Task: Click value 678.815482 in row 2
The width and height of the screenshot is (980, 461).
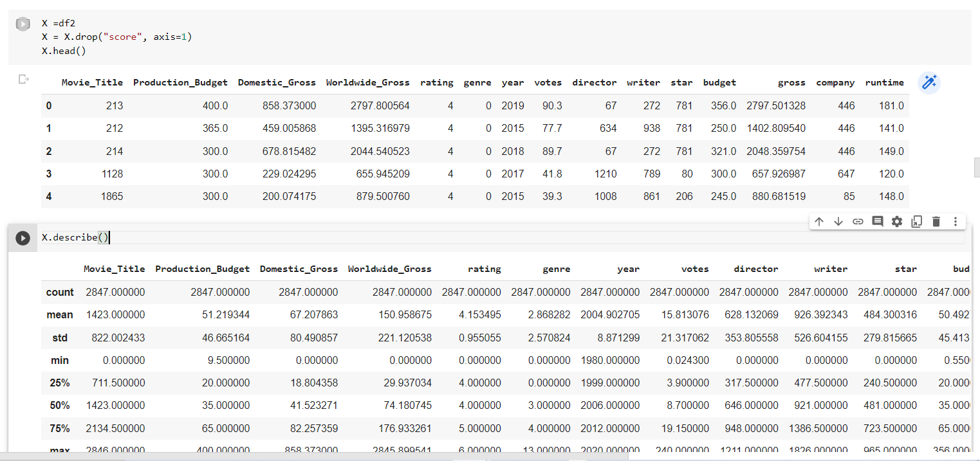Action: click(x=290, y=151)
